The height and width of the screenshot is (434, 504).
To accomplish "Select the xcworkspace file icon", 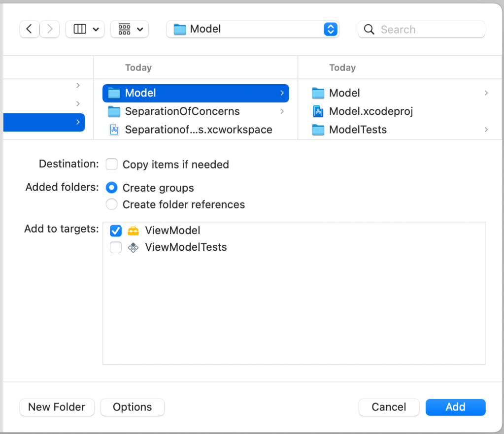I will click(114, 130).
